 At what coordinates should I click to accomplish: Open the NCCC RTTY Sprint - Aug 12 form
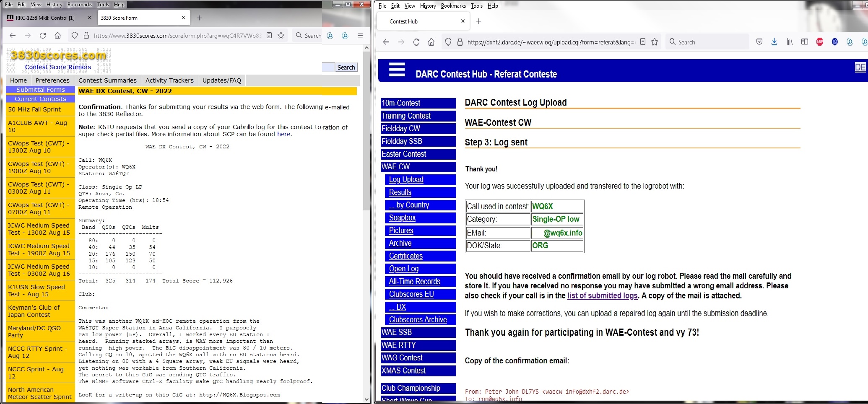pyautogui.click(x=37, y=352)
